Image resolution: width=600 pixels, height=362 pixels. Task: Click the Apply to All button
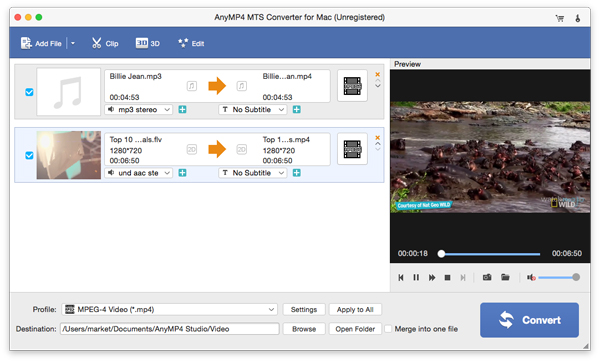point(355,310)
